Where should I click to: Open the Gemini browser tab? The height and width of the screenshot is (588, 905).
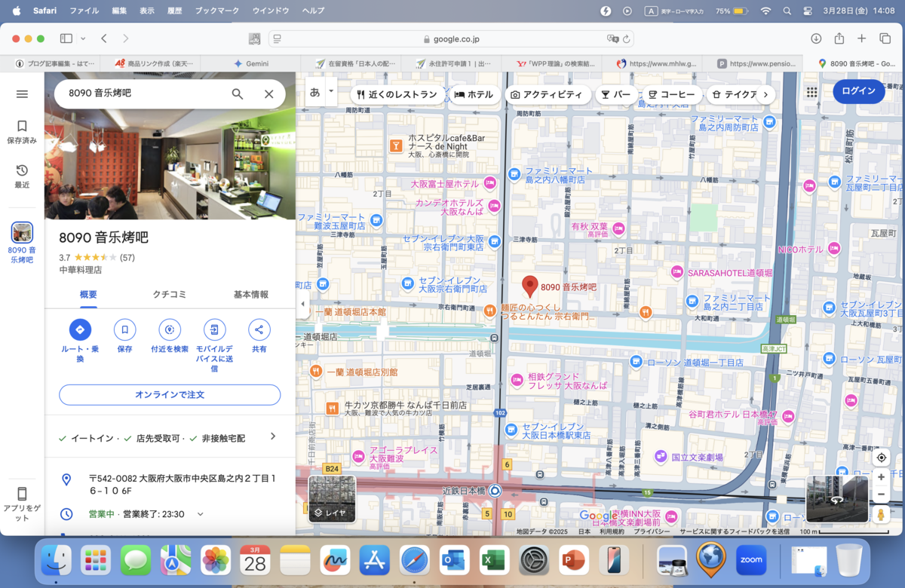[250, 63]
